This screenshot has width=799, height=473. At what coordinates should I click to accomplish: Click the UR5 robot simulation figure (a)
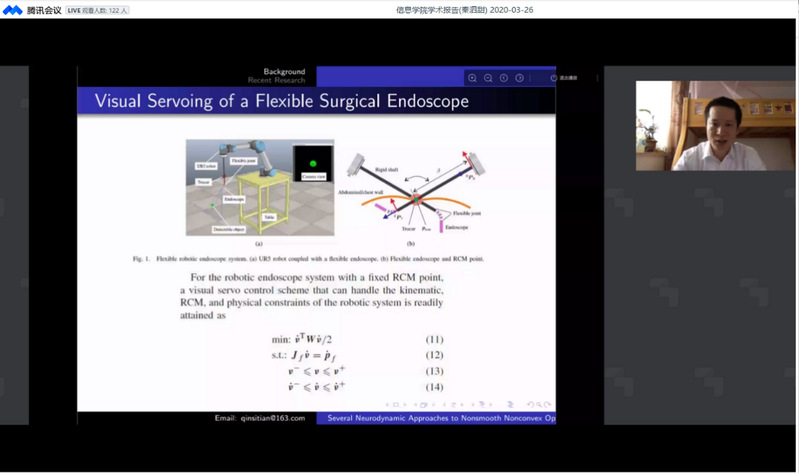[x=260, y=187]
